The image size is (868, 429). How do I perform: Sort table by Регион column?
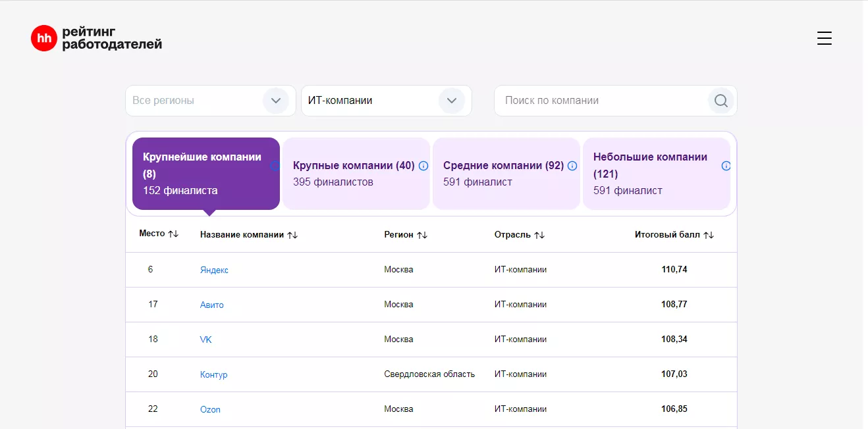click(x=422, y=235)
